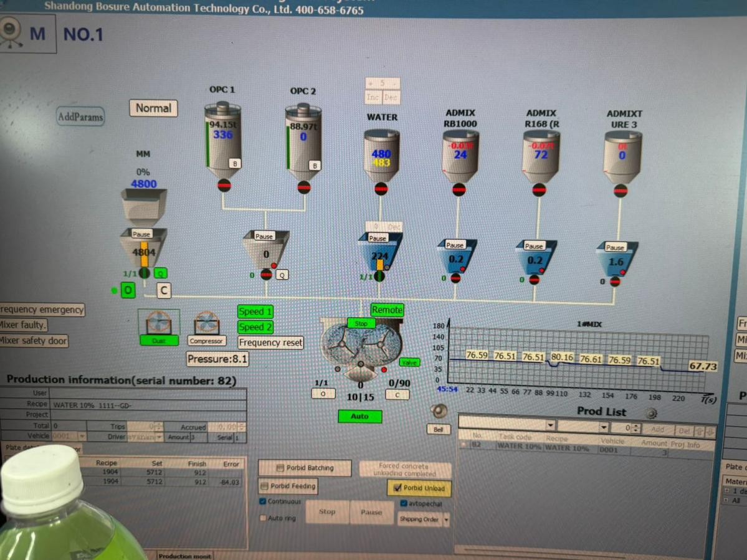Click the Frequency reset button
The image size is (747, 560).
coord(270,343)
